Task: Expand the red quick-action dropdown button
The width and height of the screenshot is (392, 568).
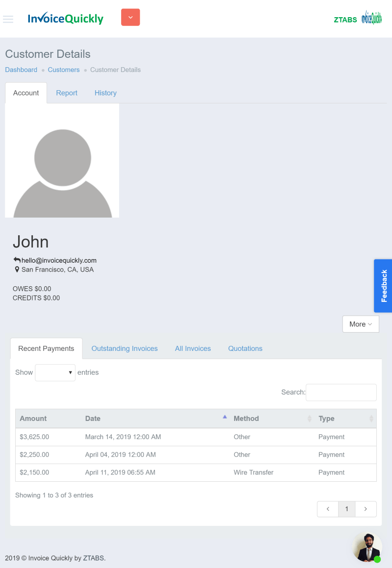Action: click(x=130, y=17)
